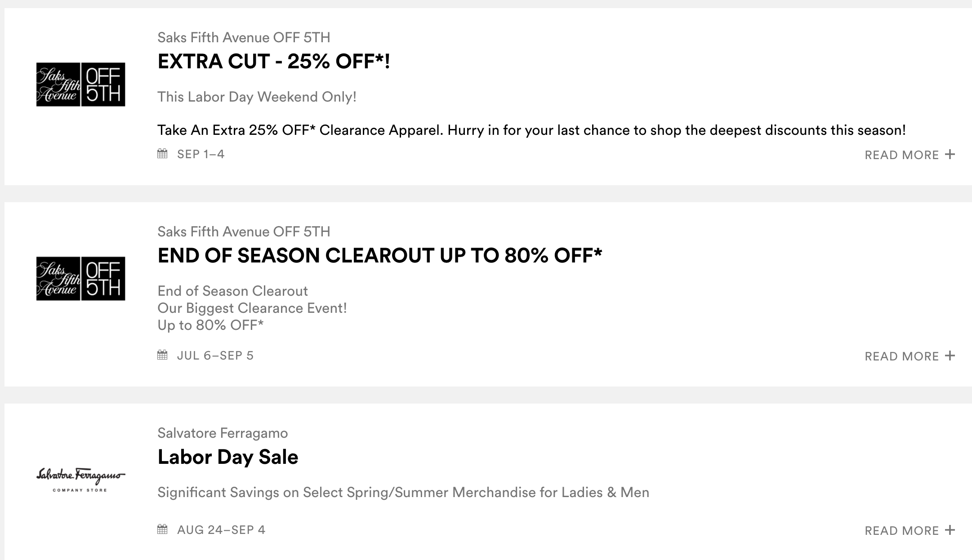Click the SEP 1–4 date label
The image size is (972, 560).
(x=201, y=154)
